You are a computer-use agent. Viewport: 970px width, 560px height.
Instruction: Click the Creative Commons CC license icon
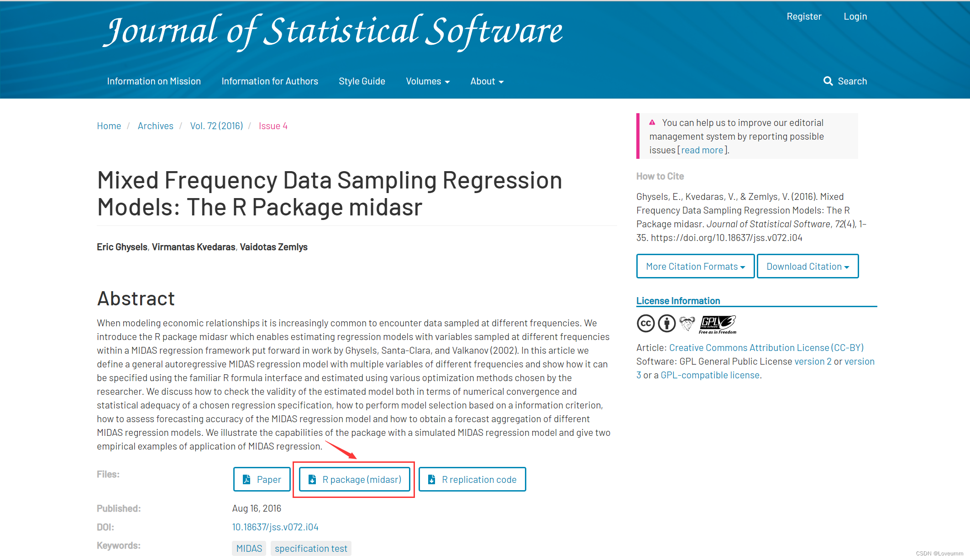click(x=645, y=324)
